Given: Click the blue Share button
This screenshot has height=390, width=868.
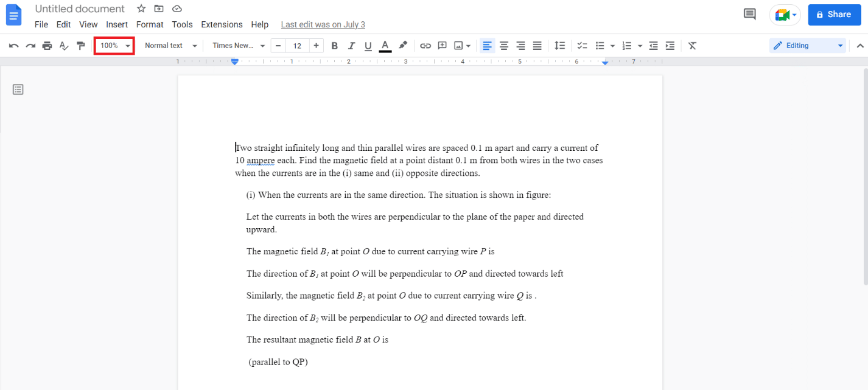Looking at the screenshot, I should [x=833, y=14].
